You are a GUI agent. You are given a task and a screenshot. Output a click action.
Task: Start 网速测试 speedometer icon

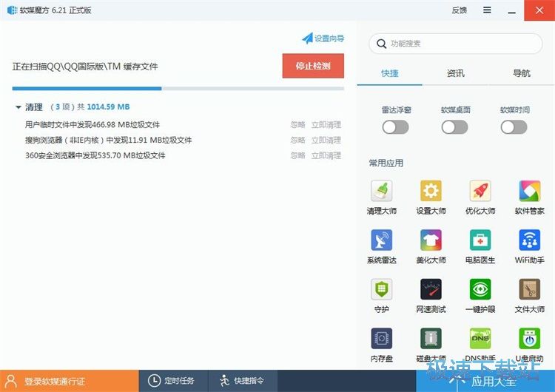431,289
